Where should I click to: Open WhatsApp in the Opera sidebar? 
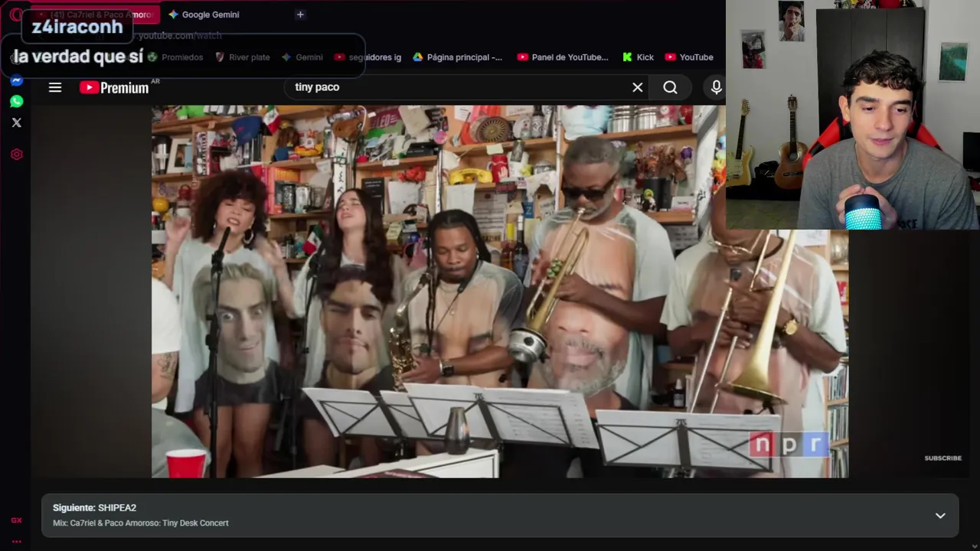coord(17,101)
